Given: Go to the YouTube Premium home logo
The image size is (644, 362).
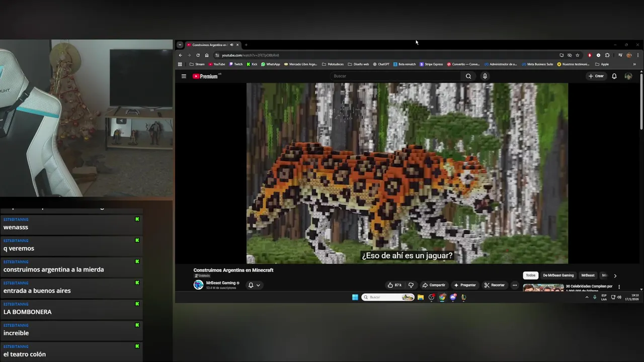Looking at the screenshot, I should 206,76.
